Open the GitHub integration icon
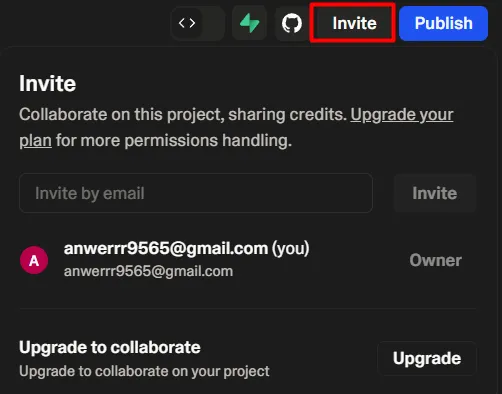Image resolution: width=502 pixels, height=394 pixels. coord(292,23)
